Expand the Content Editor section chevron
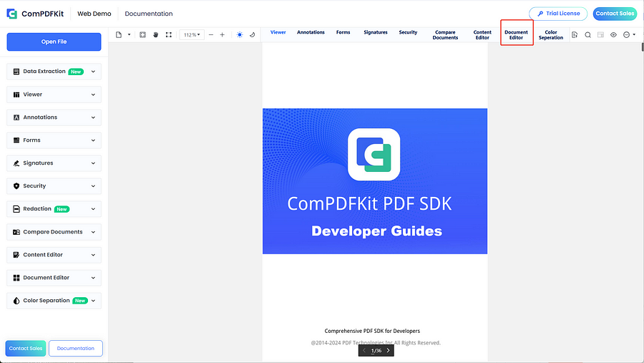Screen dimensions: 644x363 93,255
